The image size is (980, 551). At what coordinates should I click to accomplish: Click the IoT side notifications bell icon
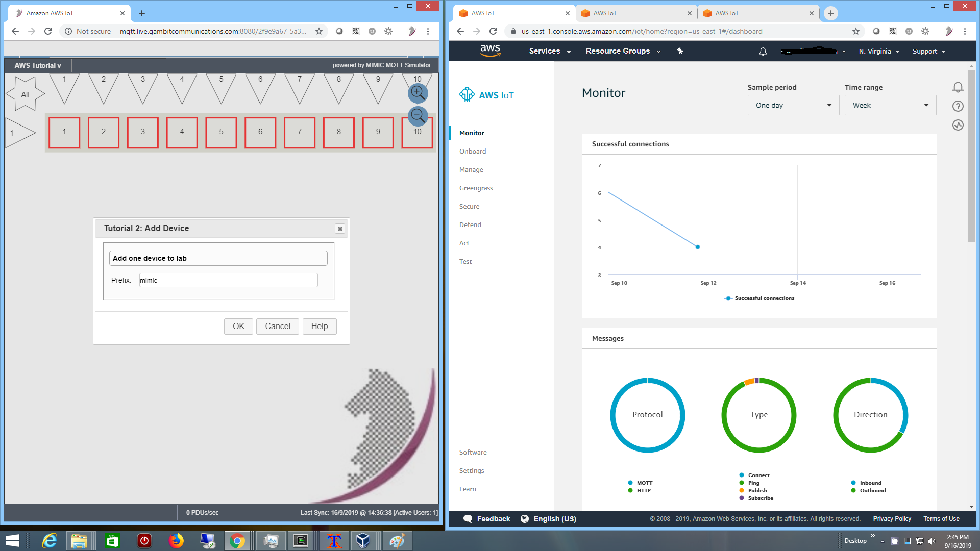coord(958,87)
